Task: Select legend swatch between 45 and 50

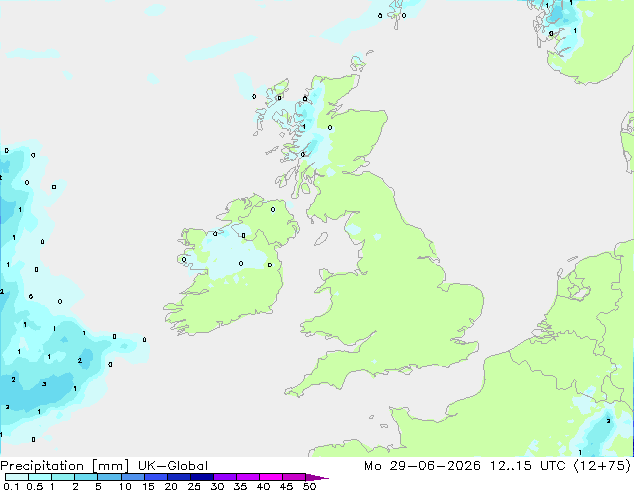Action: [294, 477]
